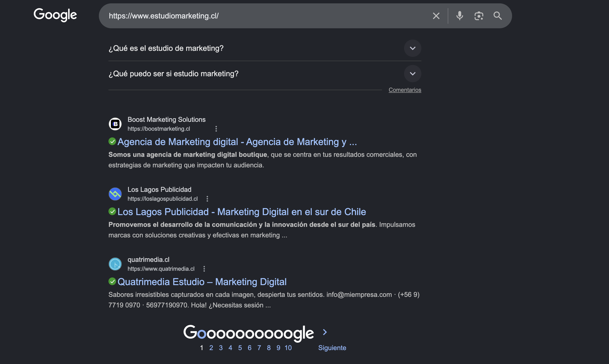
Task: Click the https://loslagospublicidad.cl URL text
Action: coord(162,199)
